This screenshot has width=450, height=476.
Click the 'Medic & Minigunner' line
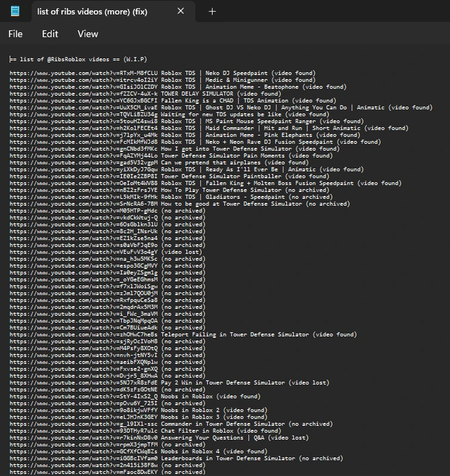click(163, 80)
